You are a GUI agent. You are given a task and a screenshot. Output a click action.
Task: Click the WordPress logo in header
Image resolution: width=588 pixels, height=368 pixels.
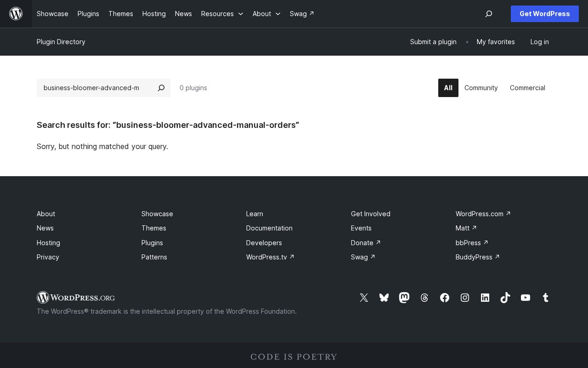(x=16, y=14)
